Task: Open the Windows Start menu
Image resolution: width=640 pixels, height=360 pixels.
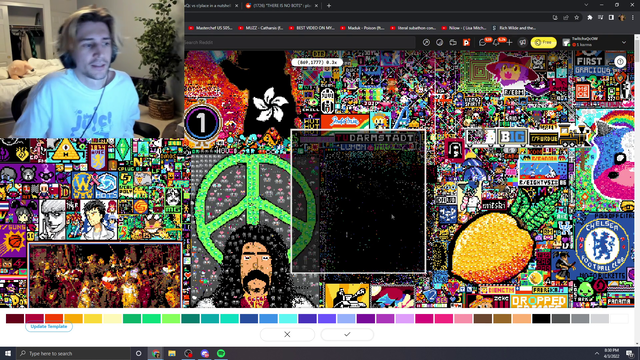Action: [x=7, y=353]
